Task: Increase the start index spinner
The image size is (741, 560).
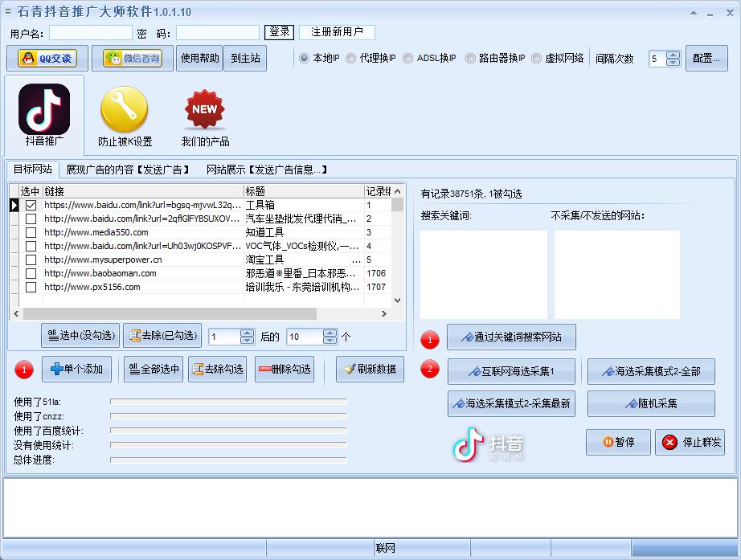Action: point(248,333)
